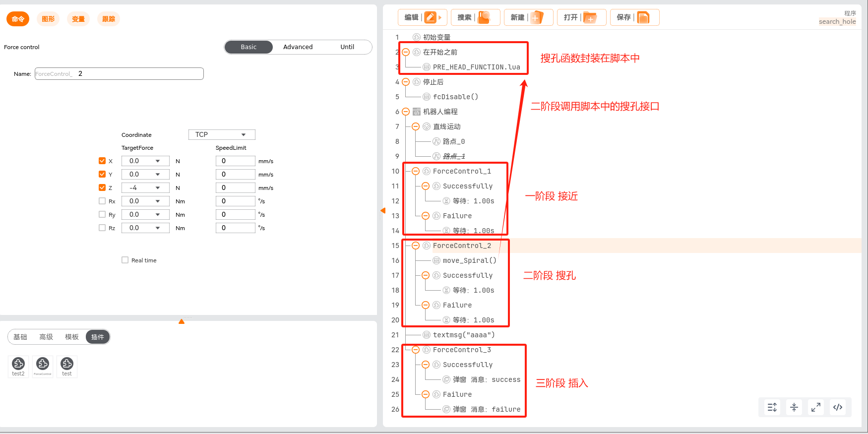Tick the Real time checkbox
The image size is (868, 434).
[x=125, y=260]
